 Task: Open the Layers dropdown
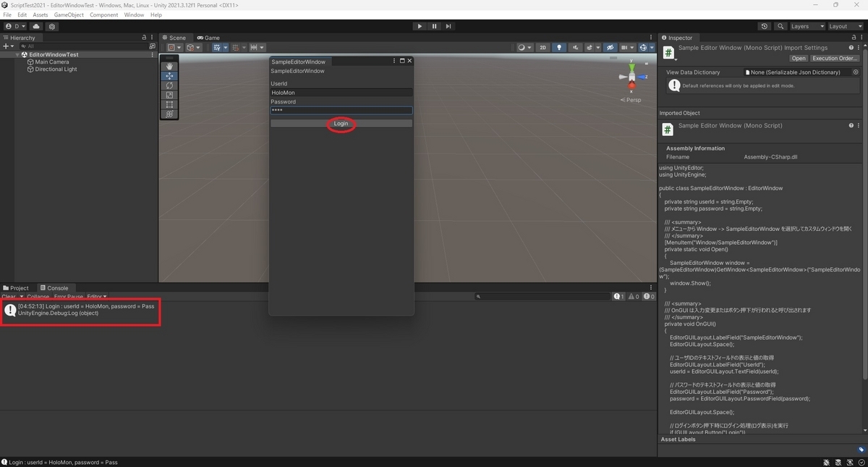point(805,26)
